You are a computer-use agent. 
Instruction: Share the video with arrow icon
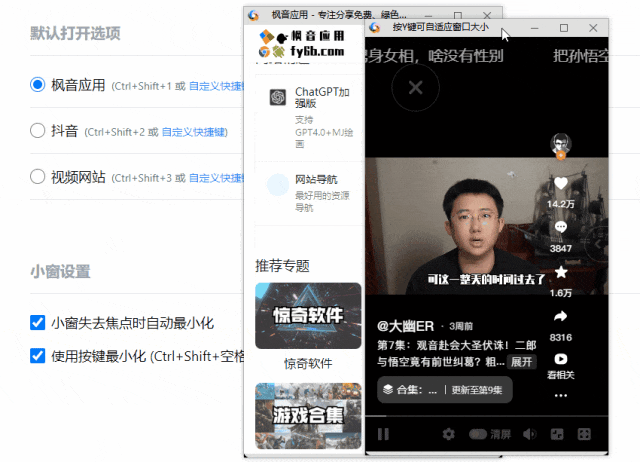[561, 316]
